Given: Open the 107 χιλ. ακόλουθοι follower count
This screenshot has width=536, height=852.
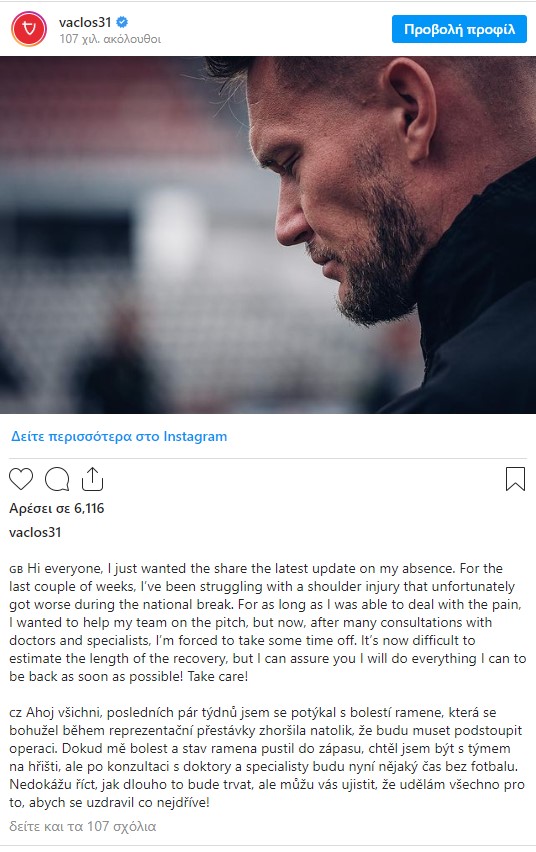Looking at the screenshot, I should click(x=110, y=39).
